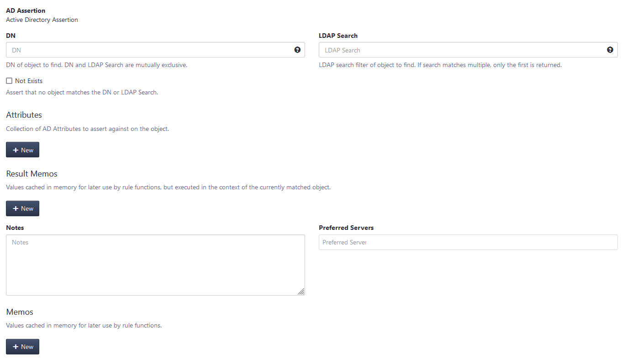Click the plus icon under Result Memos
The width and height of the screenshot is (622, 364).
pyautogui.click(x=16, y=208)
